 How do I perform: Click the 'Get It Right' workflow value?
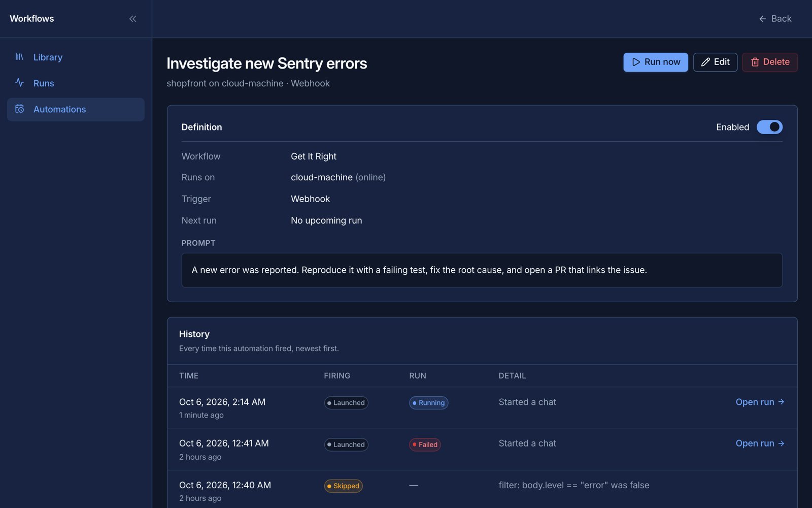(314, 156)
